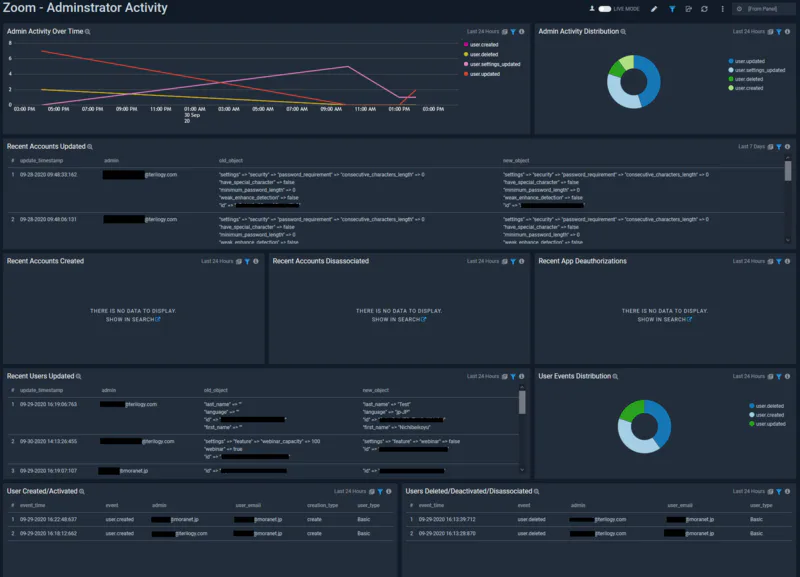Toggle user.updated in Admin Activity Distribution legend
The height and width of the screenshot is (577, 800).
[x=746, y=61]
